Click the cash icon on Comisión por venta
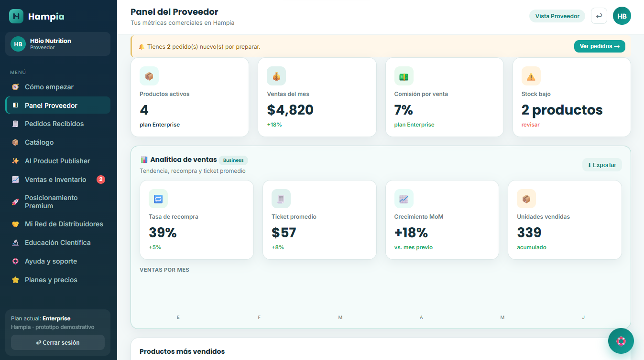The height and width of the screenshot is (360, 644). pos(404,76)
